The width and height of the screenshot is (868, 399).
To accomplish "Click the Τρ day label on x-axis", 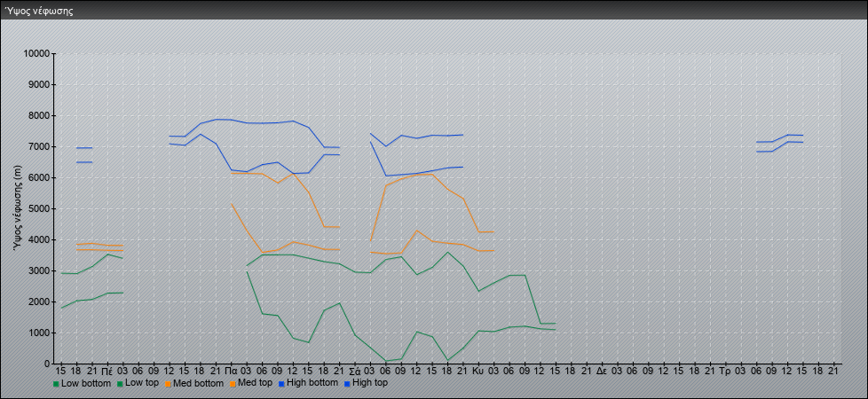I will click(x=725, y=371).
